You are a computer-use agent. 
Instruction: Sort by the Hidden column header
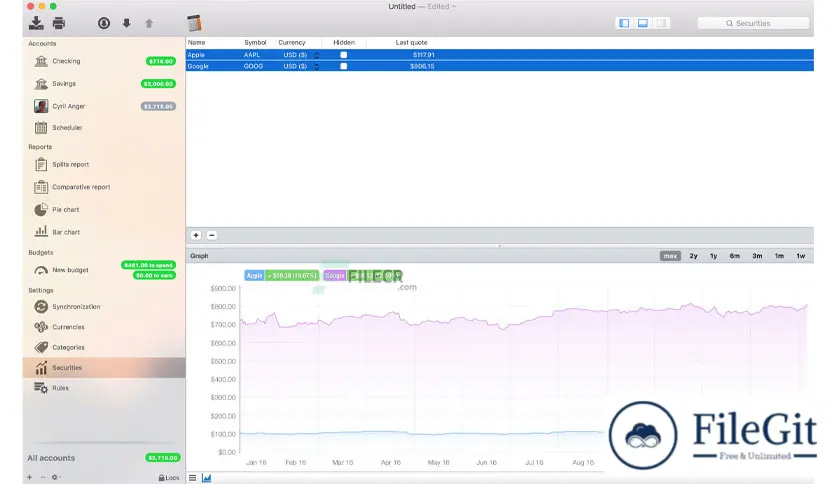coord(344,43)
